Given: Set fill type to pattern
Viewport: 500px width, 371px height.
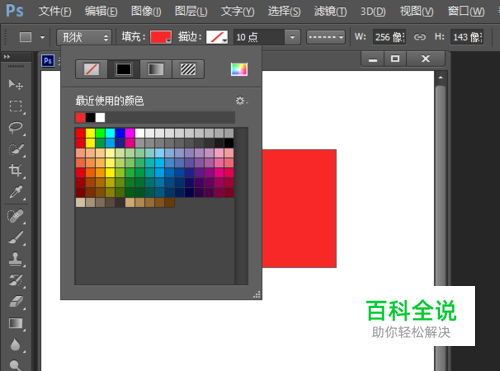Looking at the screenshot, I should point(188,69).
